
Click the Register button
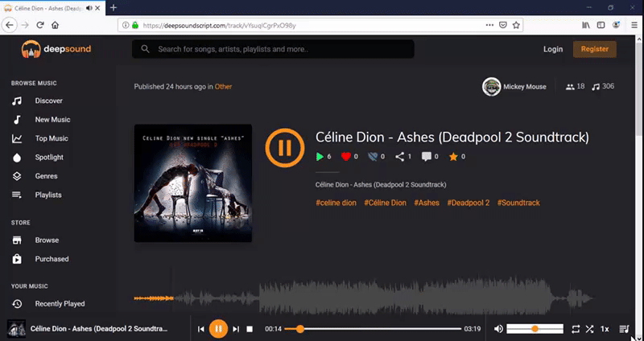(x=594, y=49)
